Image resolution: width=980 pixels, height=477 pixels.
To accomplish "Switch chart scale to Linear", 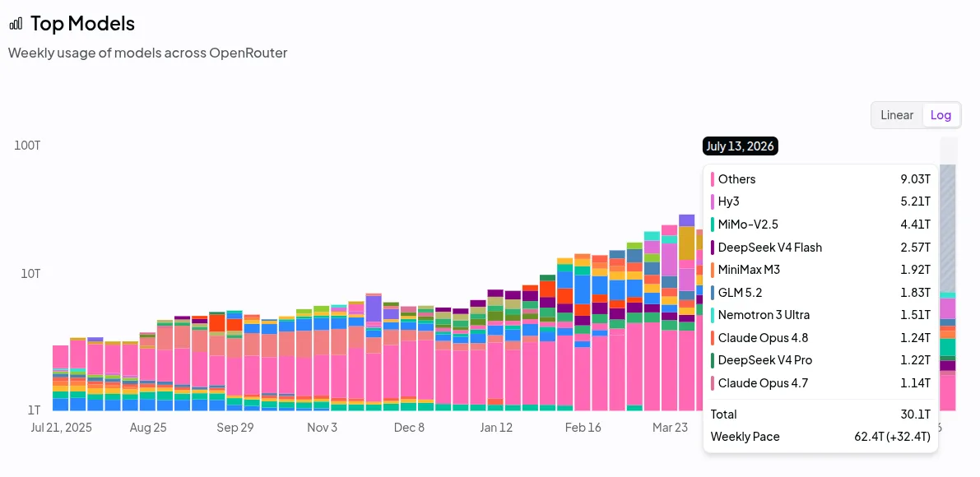I will 897,115.
